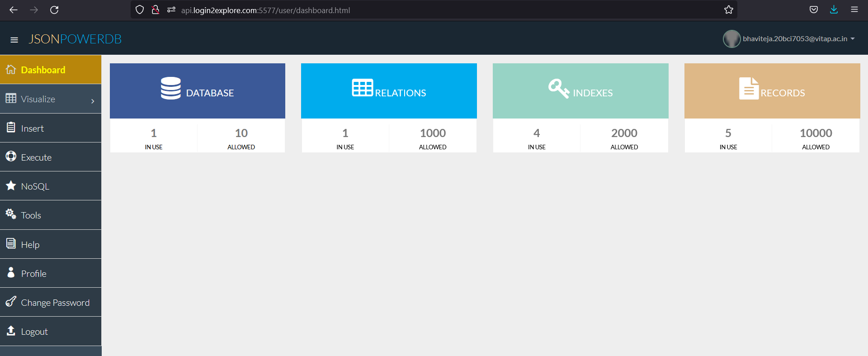Open the user account email dropdown
Screen dimensions: 868x356
coord(799,39)
